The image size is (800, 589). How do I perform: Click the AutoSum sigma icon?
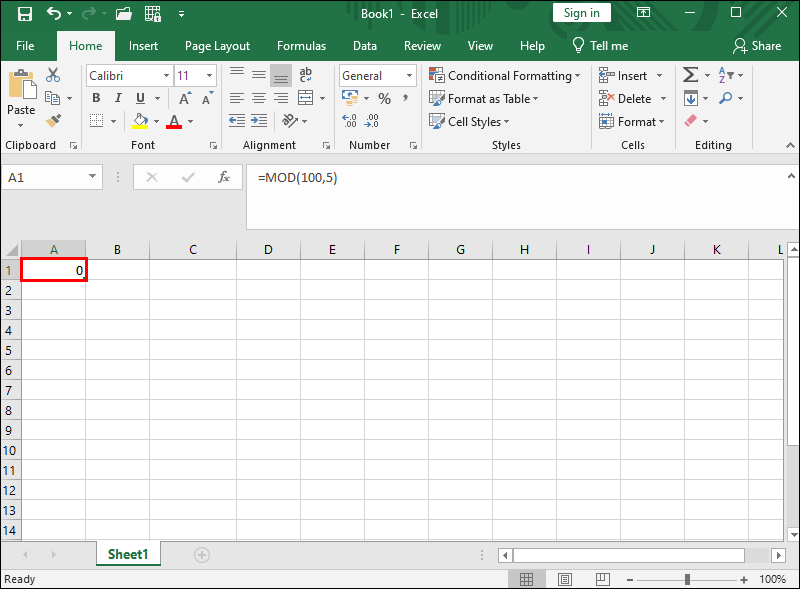690,75
